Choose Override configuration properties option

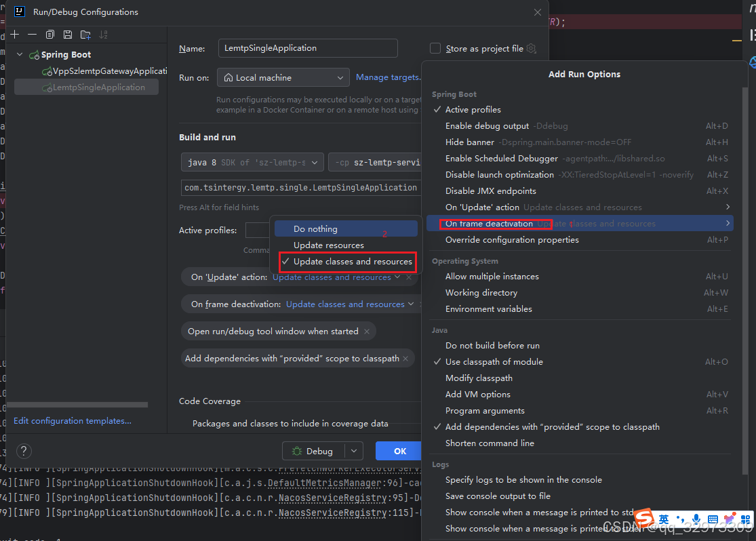[x=580, y=239]
